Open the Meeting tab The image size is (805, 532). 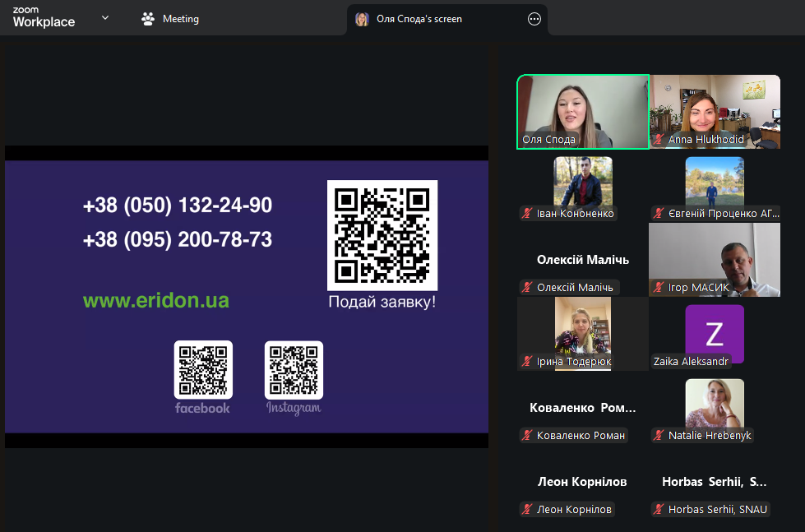point(171,19)
